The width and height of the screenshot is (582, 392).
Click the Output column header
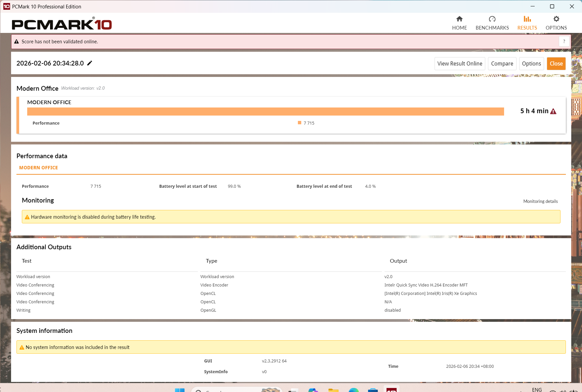(x=398, y=261)
